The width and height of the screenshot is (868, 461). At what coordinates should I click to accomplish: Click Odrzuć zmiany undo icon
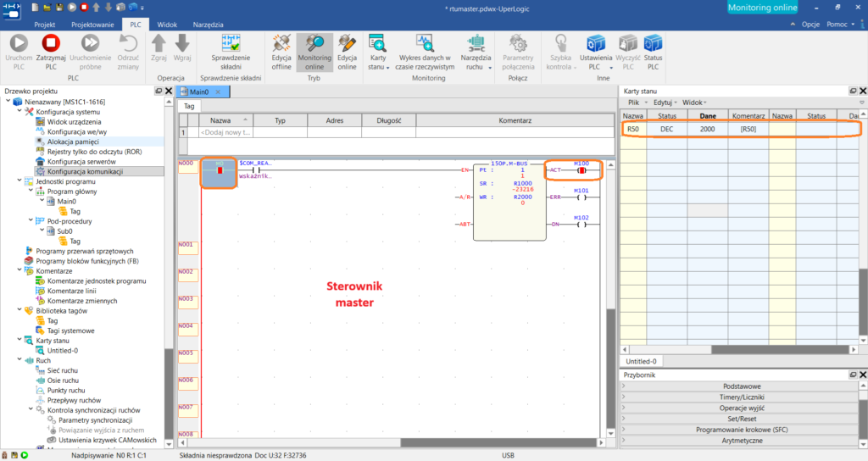128,43
